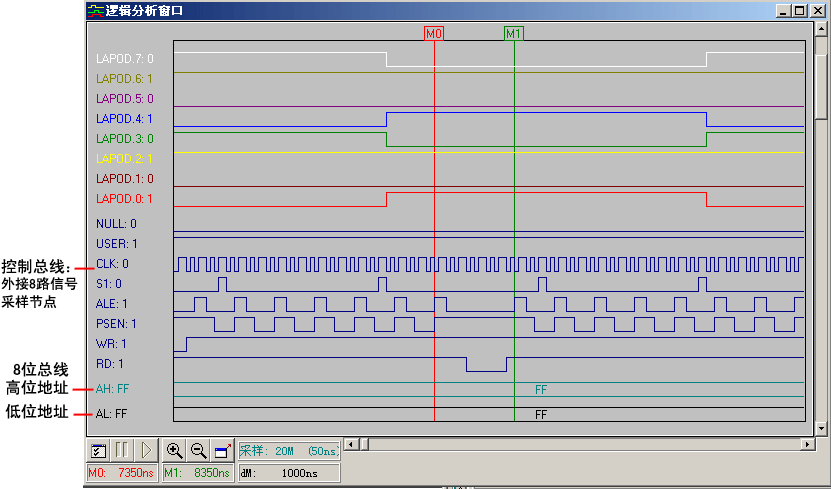Click the dM: 1000ns readout
Viewport: 831px width, 489px height.
[x=289, y=473]
